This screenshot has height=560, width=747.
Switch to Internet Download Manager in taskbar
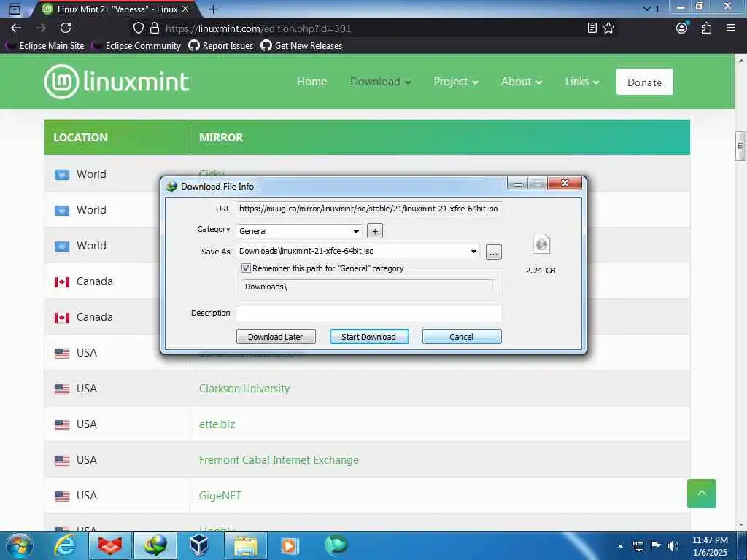(156, 545)
